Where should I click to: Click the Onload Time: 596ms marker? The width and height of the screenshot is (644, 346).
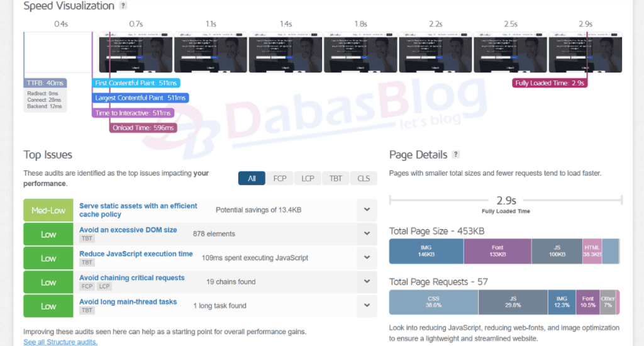coord(143,128)
